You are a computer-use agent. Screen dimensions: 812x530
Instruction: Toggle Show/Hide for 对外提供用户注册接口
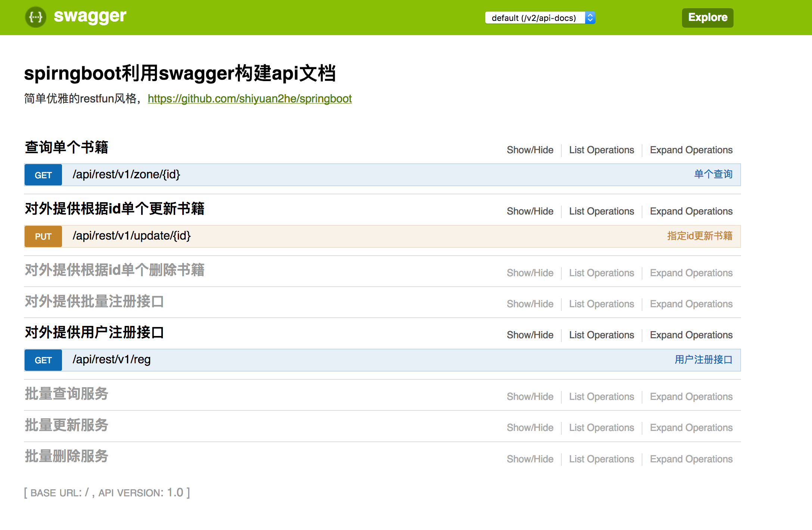pyautogui.click(x=529, y=334)
